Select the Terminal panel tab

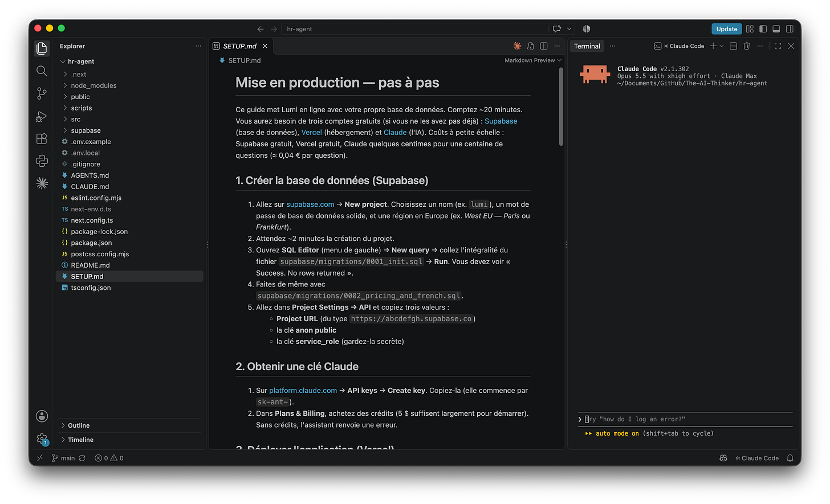[587, 46]
